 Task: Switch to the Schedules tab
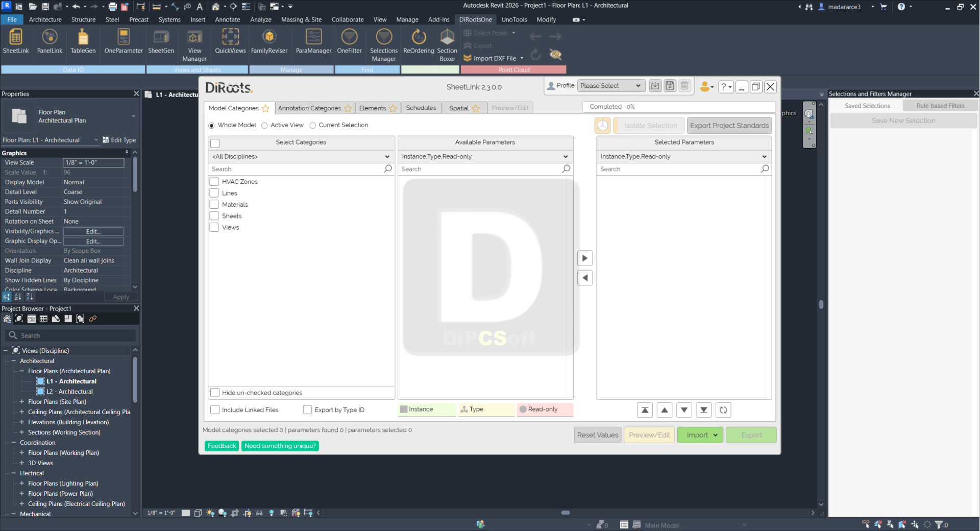click(x=421, y=108)
